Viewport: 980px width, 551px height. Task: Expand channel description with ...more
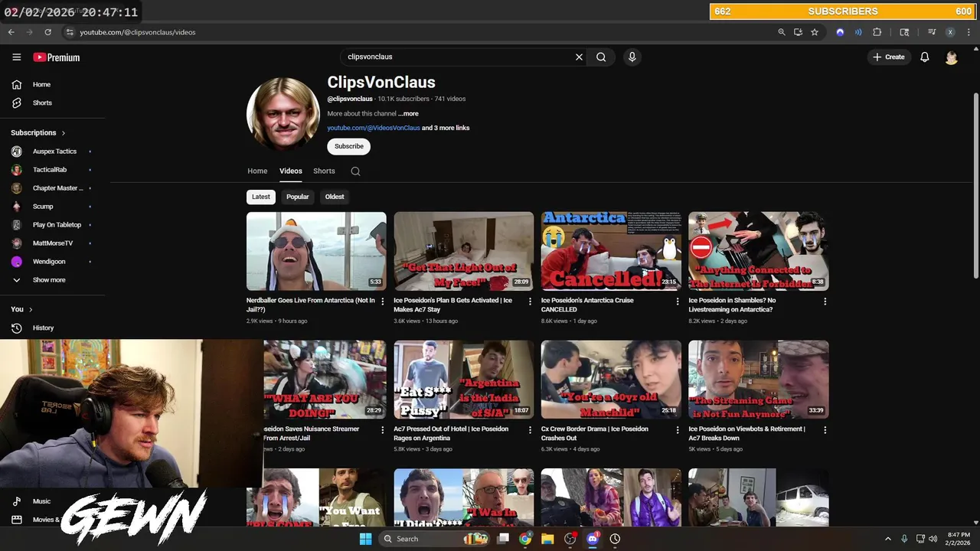(408, 114)
